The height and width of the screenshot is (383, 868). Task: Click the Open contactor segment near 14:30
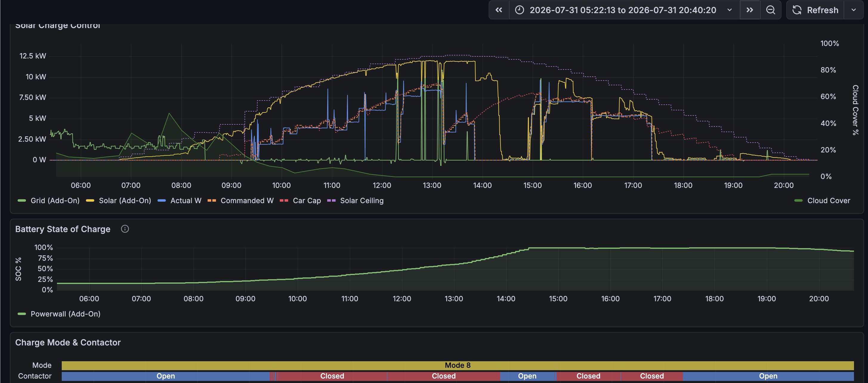(x=527, y=376)
